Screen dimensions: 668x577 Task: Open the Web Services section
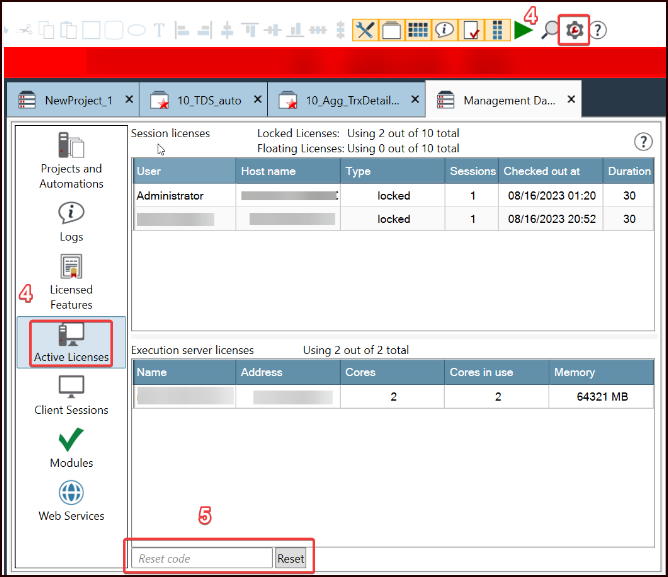click(71, 501)
